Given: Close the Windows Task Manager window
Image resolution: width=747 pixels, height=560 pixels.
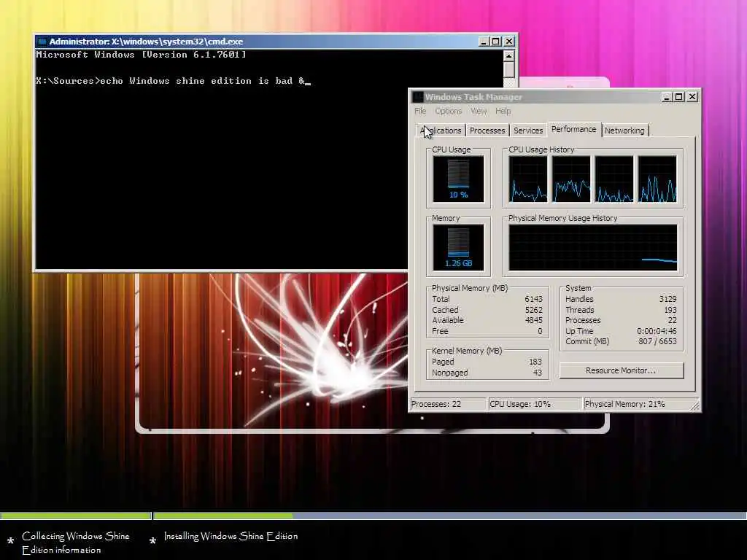Looking at the screenshot, I should tap(692, 97).
